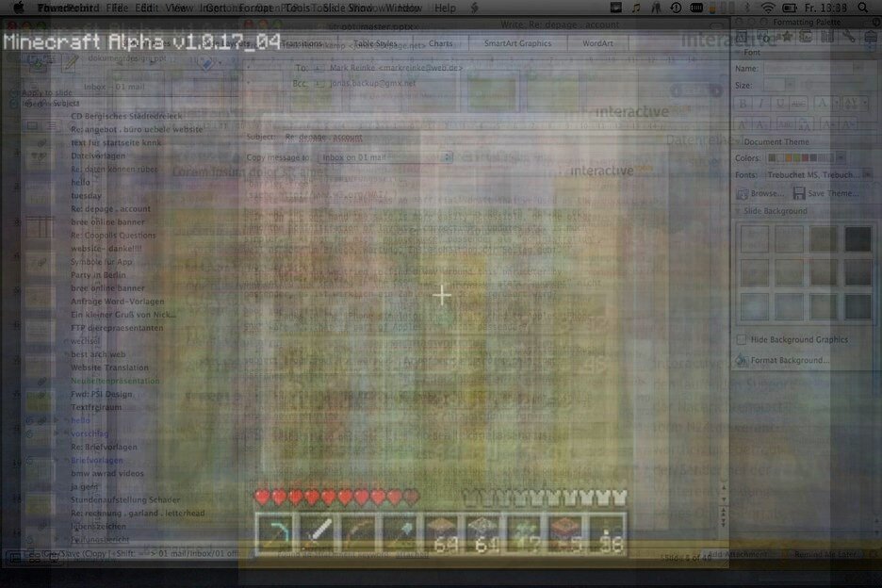Click the Bcc field jonas.backup@gmx.net
Viewport: 882px width, 588px height.
(x=372, y=83)
